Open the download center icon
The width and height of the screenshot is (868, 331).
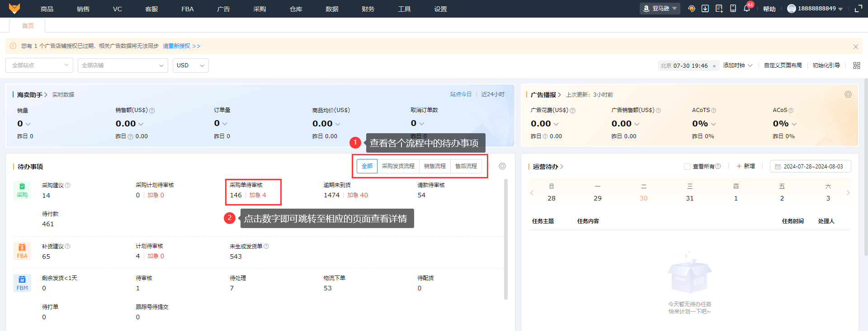click(705, 9)
